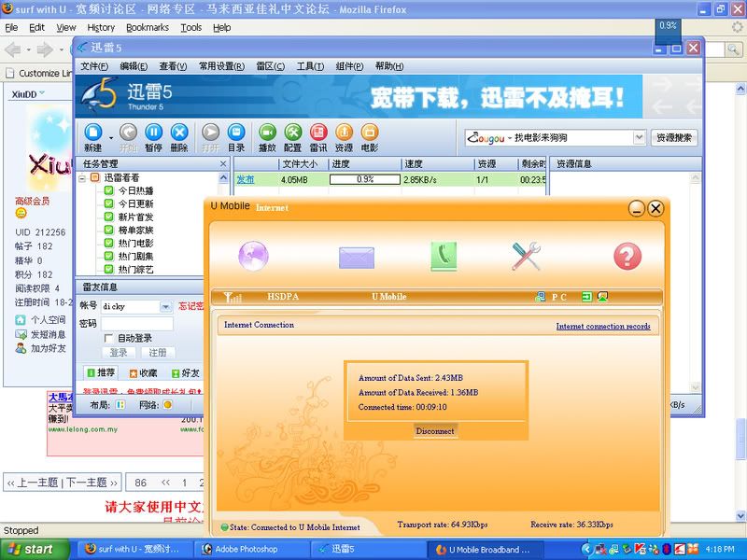The width and height of the screenshot is (747, 560).
Task: Click the 0.9% download progress bar
Action: point(365,179)
